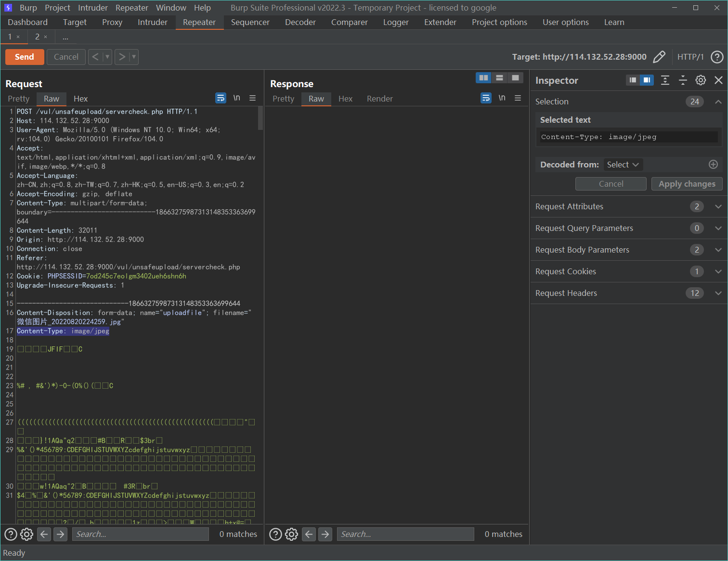Open Decoded from Select dropdown
The height and width of the screenshot is (561, 728).
623,165
